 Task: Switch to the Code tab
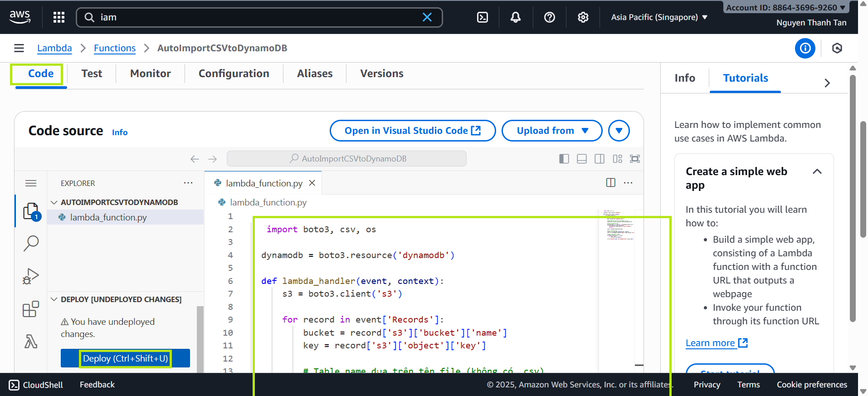41,73
